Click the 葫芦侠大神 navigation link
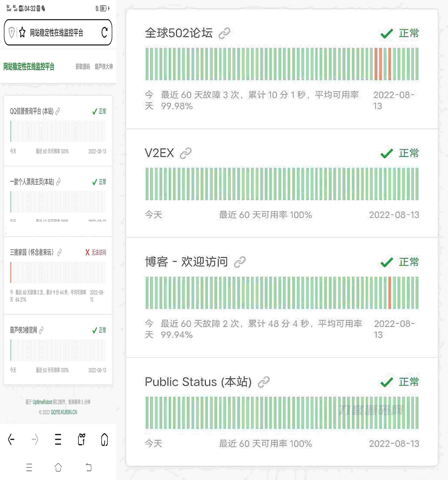This screenshot has height=480, width=448. [104, 67]
